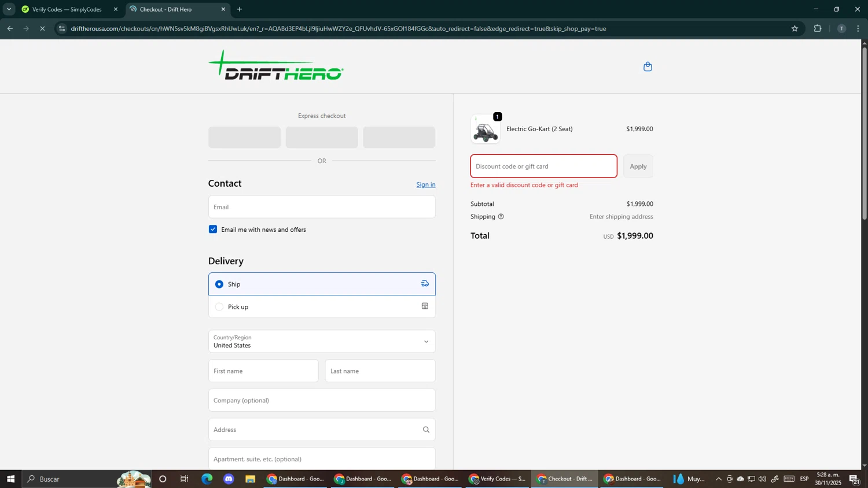Screen dimensions: 868x488
Task: Switch to Checkout - Drift taskbar window
Action: coord(565,479)
